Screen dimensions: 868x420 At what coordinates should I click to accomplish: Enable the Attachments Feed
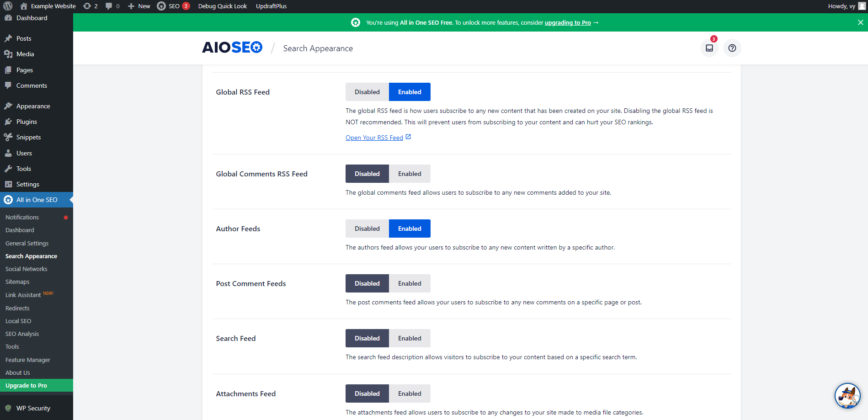tap(410, 393)
